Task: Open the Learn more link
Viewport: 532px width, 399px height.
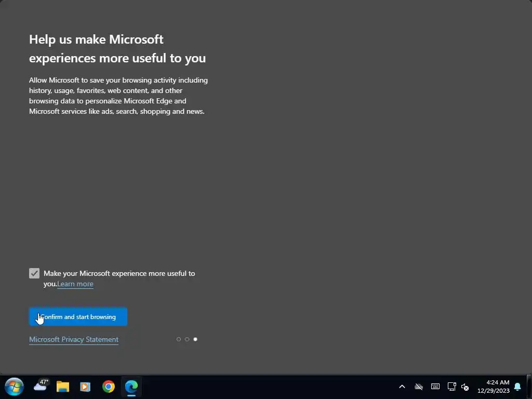Action: click(x=75, y=284)
